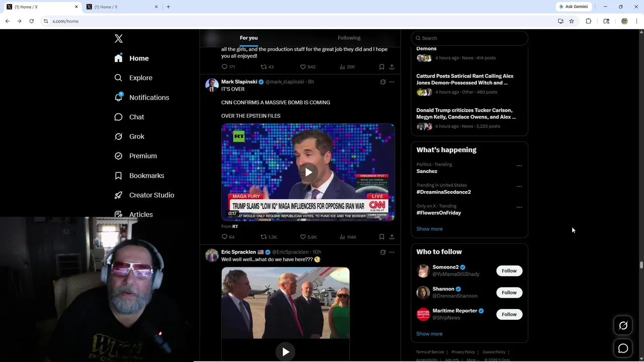Open more options for #DreaminaSeedance2 trend
Screen dimensions: 644x362
coord(519,187)
